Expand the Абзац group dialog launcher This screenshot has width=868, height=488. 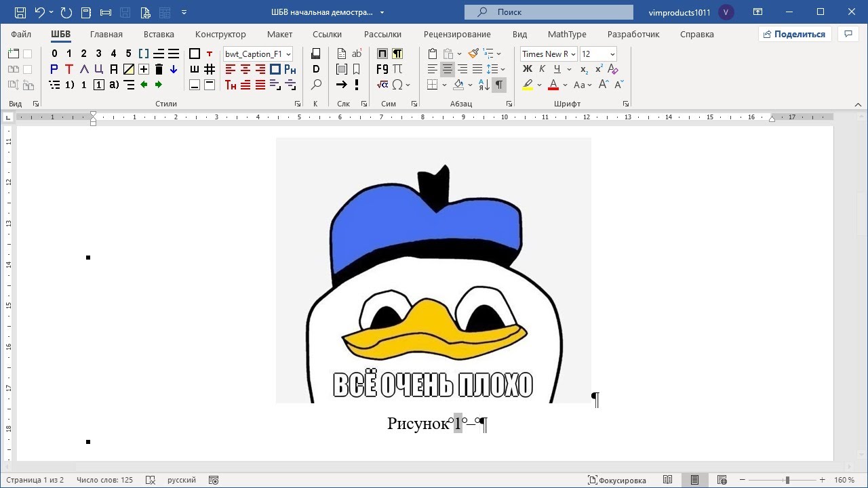click(x=509, y=104)
